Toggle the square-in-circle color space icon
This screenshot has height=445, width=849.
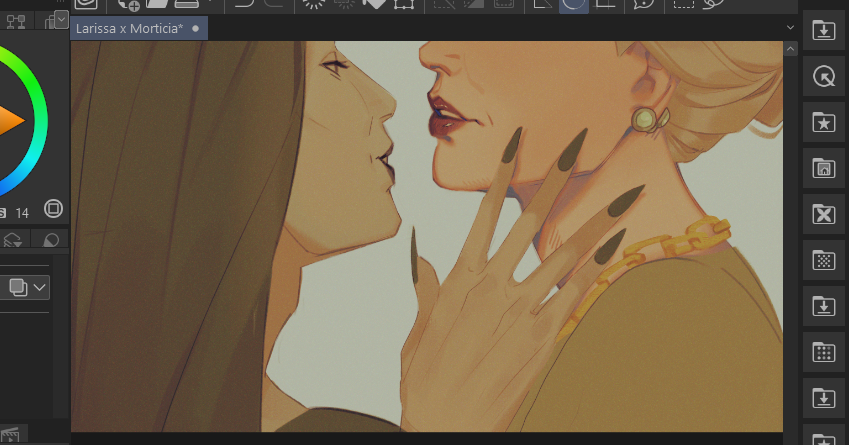53,209
